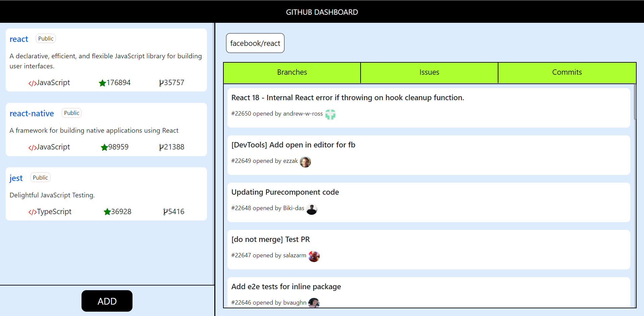Open issue 'React 18 - Internal React error' title

[x=348, y=98]
